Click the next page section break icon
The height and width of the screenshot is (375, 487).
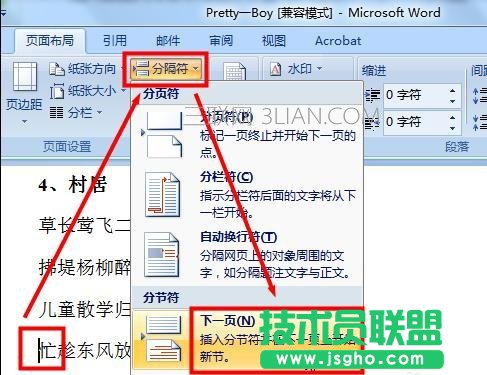(164, 339)
